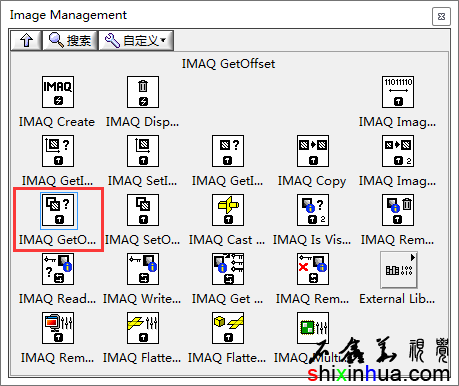Select the IMAQ GetImageInfo VI with plain question mark

(228, 151)
